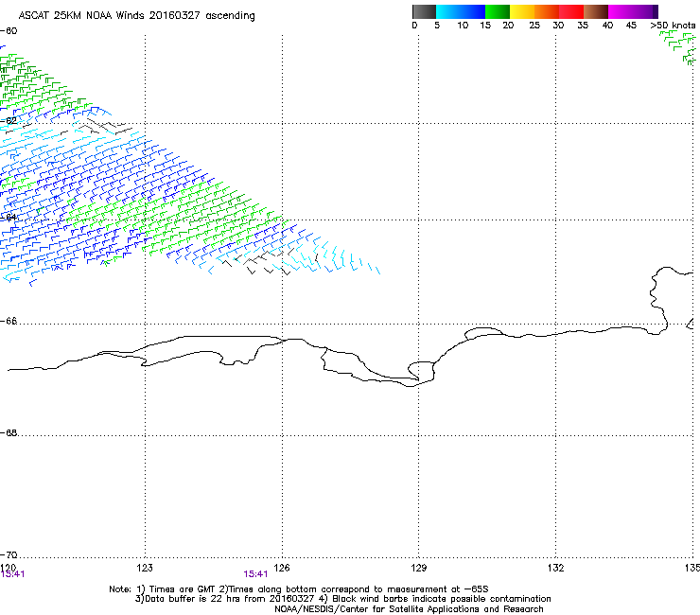Image resolution: width=700 pixels, height=615 pixels.
Task: Click the '129' longitude label
Action: 419,568
